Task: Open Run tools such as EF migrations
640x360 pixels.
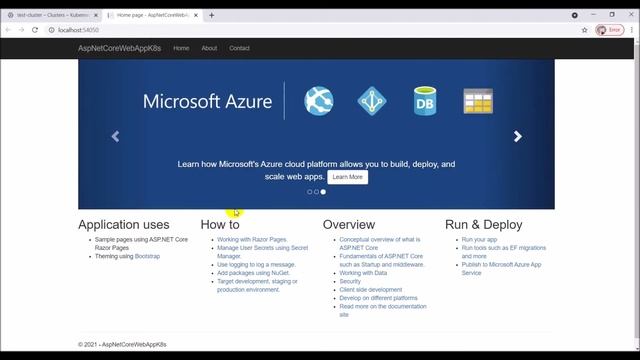Action: (x=504, y=252)
